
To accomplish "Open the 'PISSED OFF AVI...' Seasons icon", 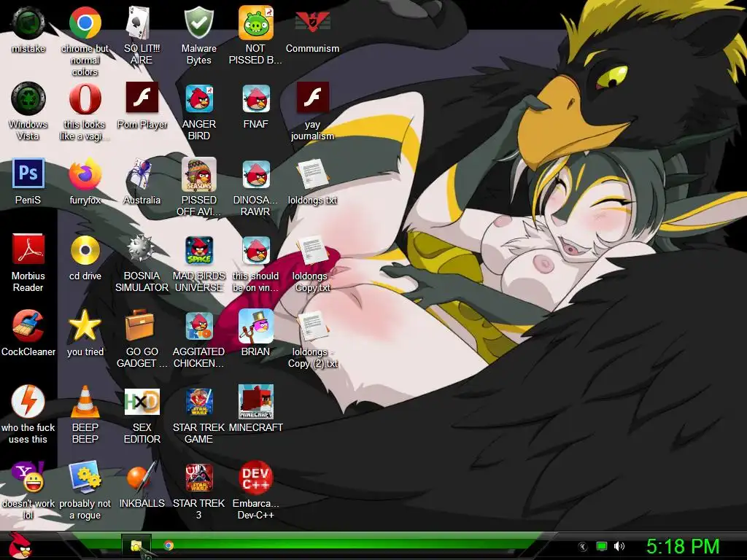I will click(198, 174).
